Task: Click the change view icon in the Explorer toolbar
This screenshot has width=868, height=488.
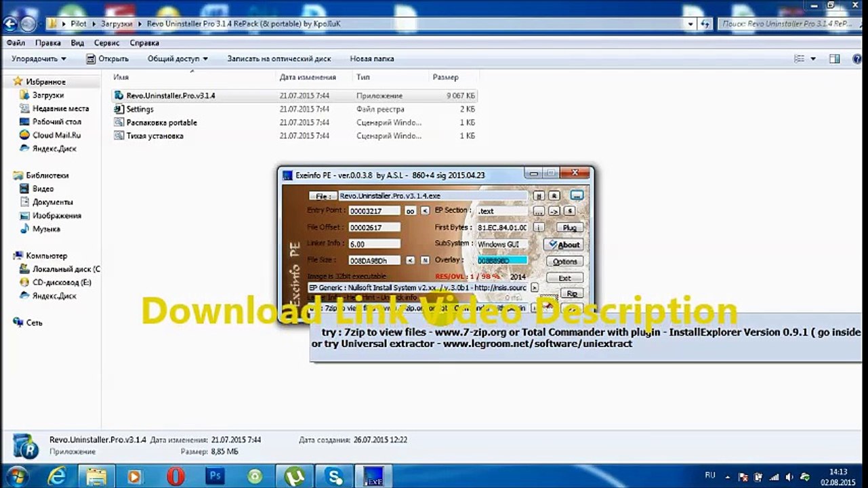Action: (800, 59)
